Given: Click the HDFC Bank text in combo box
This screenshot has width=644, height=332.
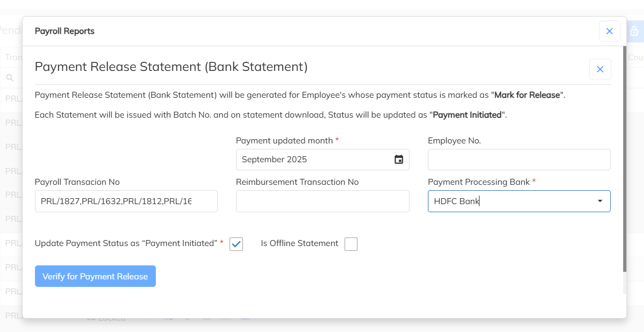Looking at the screenshot, I should [456, 201].
